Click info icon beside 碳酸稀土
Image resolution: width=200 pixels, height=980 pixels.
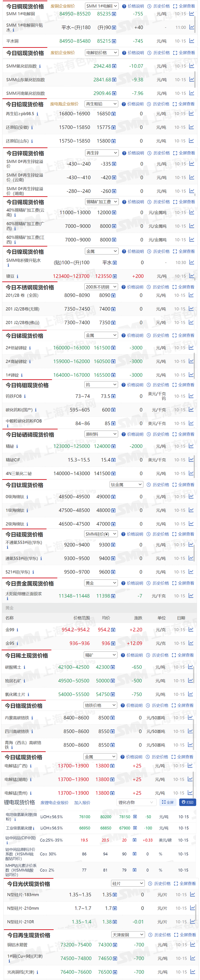click(x=24, y=667)
